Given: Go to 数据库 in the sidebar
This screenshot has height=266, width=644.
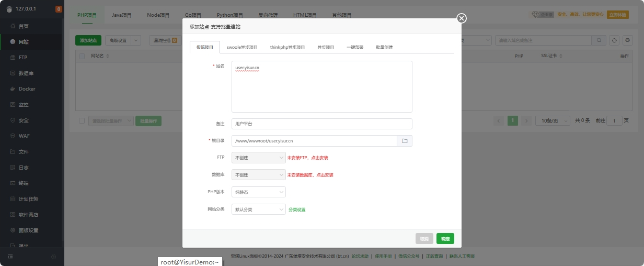Looking at the screenshot, I should coord(27,73).
